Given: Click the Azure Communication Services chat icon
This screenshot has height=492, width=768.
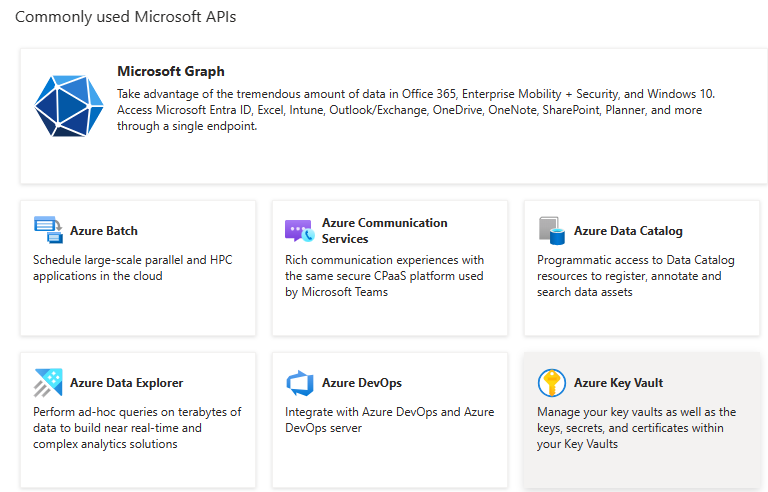Looking at the screenshot, I should click(300, 230).
